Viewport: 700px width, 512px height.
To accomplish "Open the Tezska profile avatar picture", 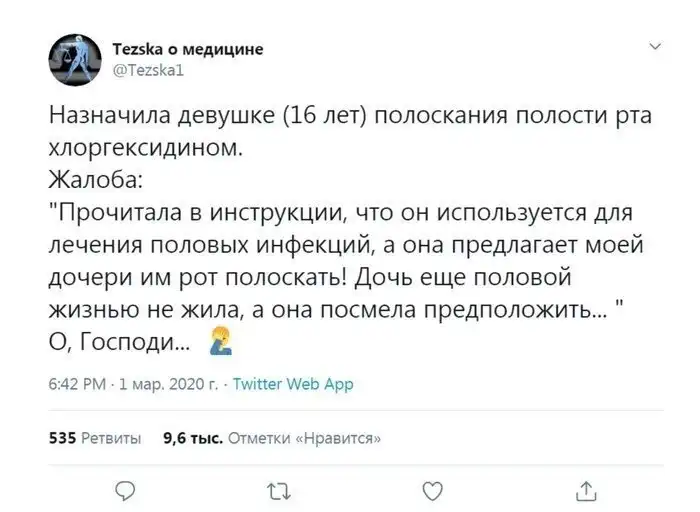I will pyautogui.click(x=75, y=60).
